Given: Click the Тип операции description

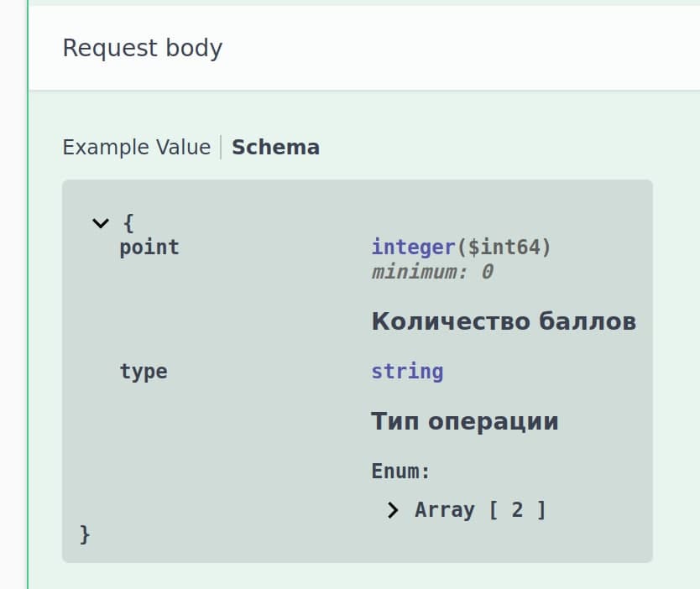Looking at the screenshot, I should [x=466, y=420].
